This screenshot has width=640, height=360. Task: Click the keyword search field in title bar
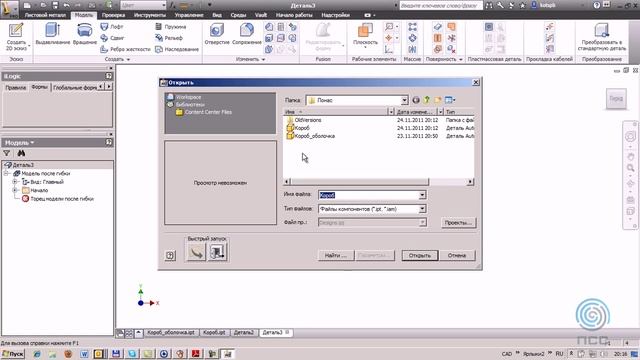(x=441, y=5)
